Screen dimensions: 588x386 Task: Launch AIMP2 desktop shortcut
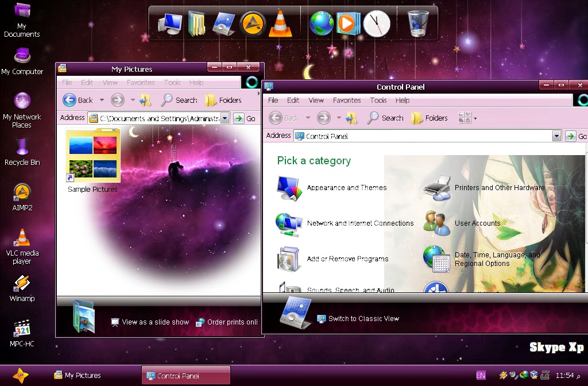22,197
